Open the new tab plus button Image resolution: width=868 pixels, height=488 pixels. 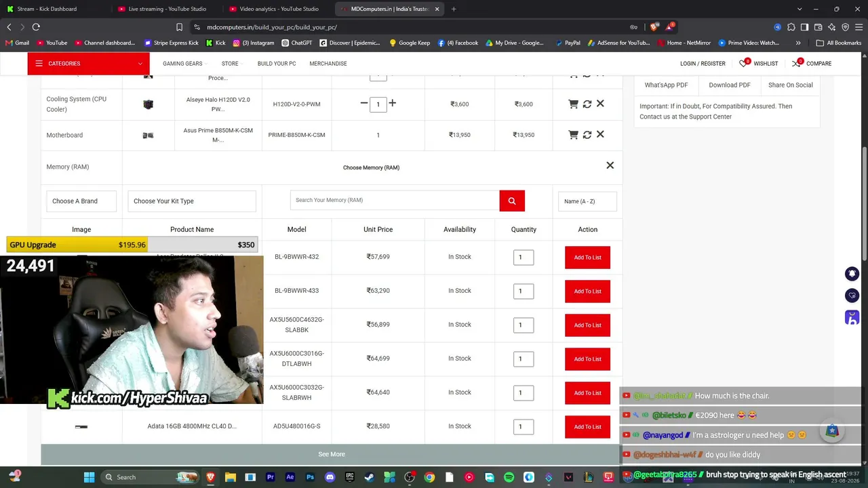tap(454, 9)
